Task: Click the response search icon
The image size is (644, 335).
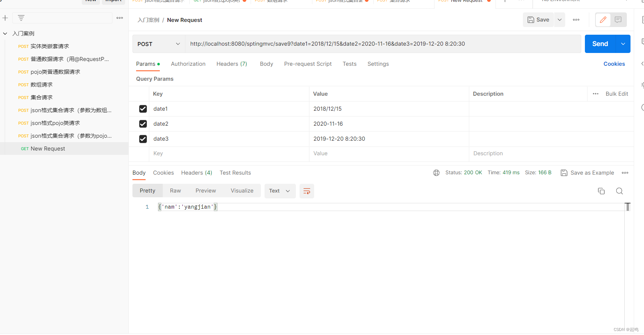Action: [x=620, y=191]
